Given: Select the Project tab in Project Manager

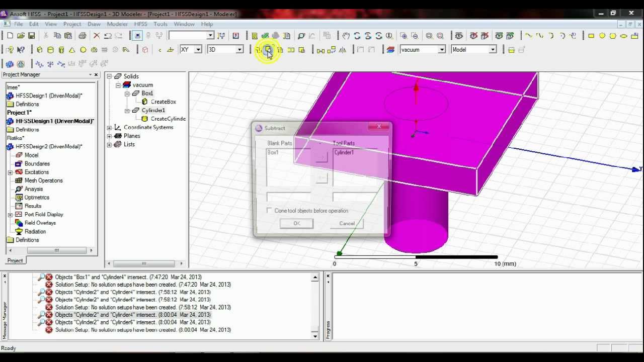Looking at the screenshot, I should click(15, 260).
